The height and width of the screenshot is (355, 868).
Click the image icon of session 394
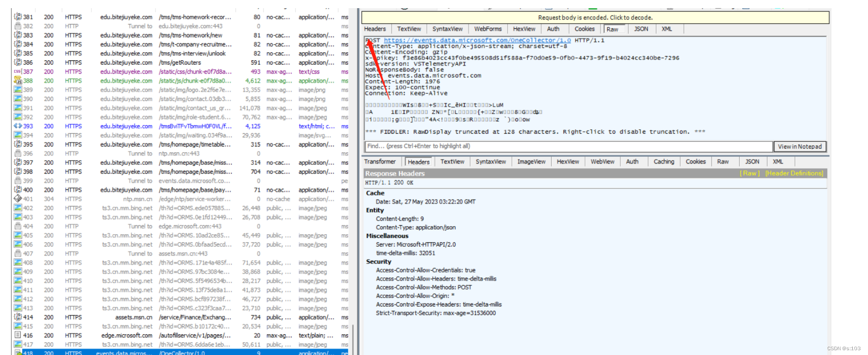[18, 135]
